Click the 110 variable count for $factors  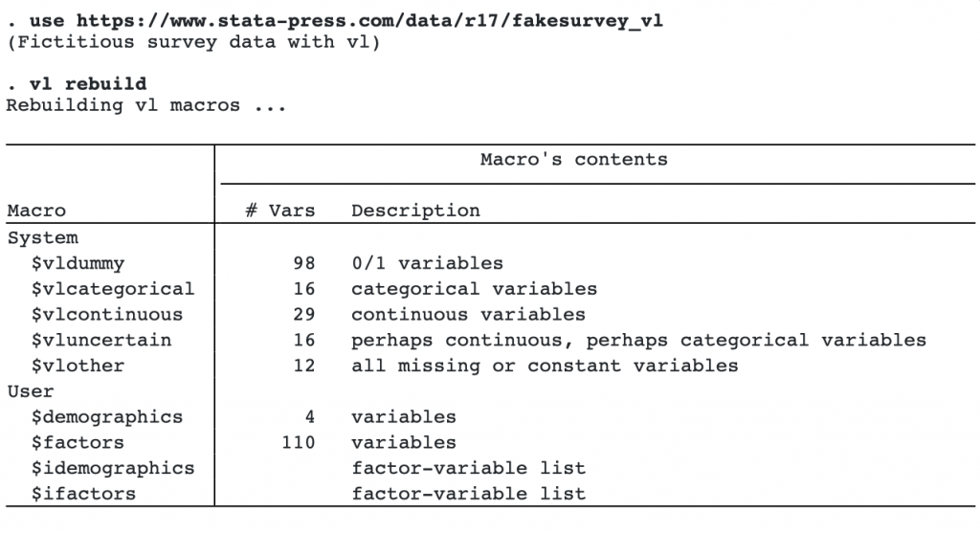pyautogui.click(x=299, y=442)
